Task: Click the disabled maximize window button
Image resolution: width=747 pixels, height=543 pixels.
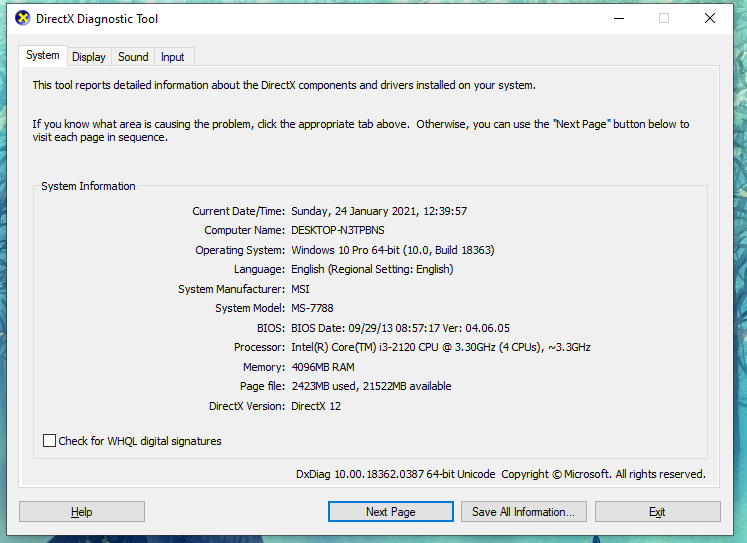Action: pyautogui.click(x=664, y=19)
